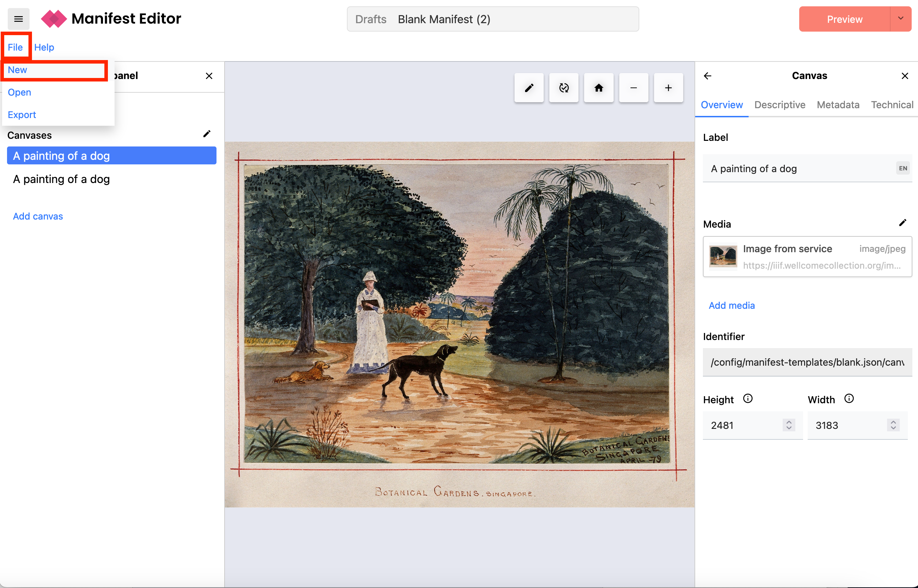Switch to the Descriptive tab

click(779, 104)
